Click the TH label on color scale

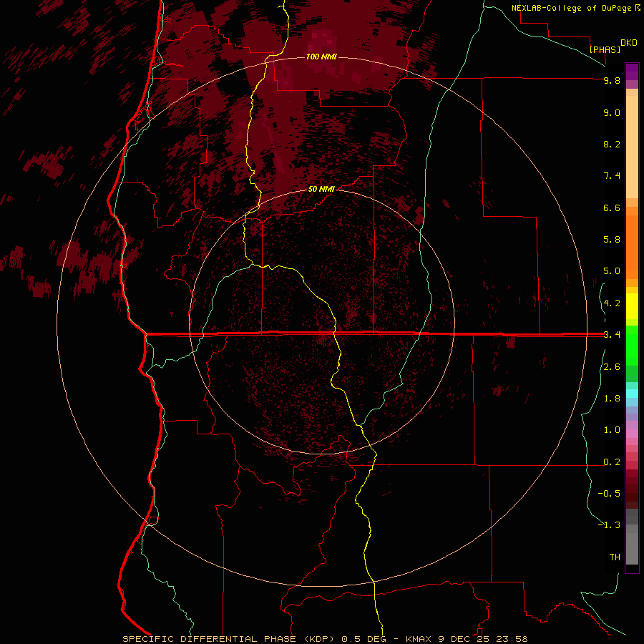(615, 557)
